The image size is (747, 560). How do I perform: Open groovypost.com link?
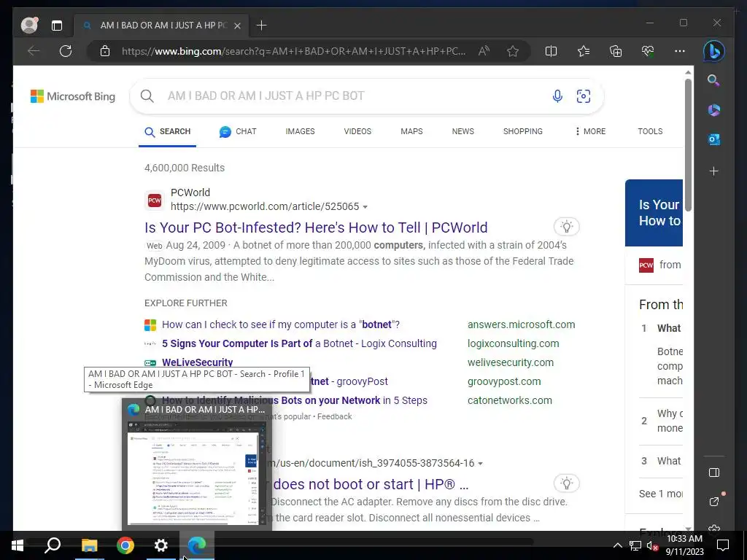[504, 382]
